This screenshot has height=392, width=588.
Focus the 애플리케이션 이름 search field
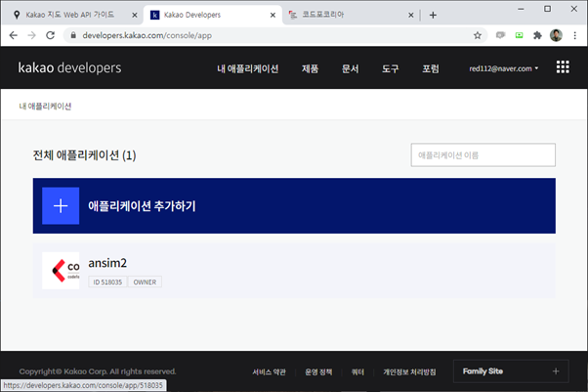tap(483, 154)
